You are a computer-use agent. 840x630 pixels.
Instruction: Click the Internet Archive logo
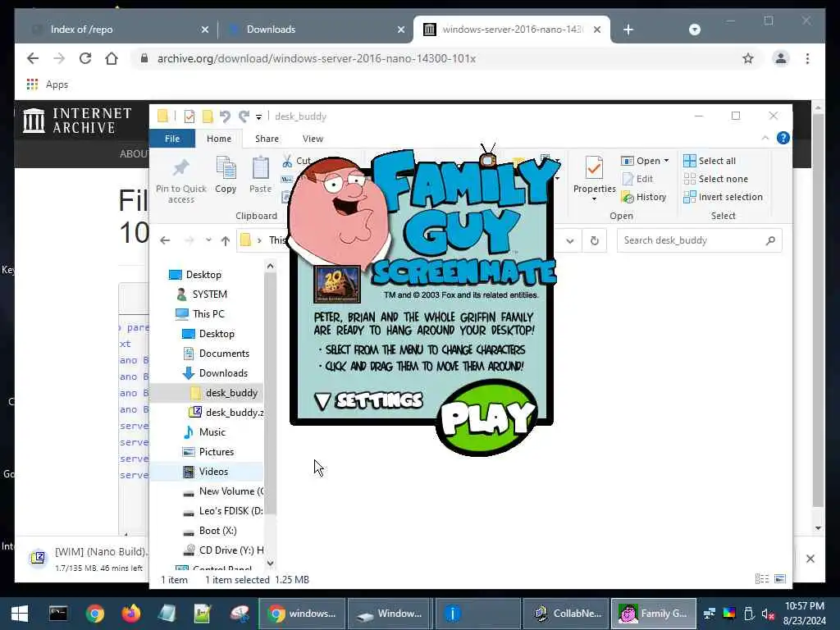(78, 121)
